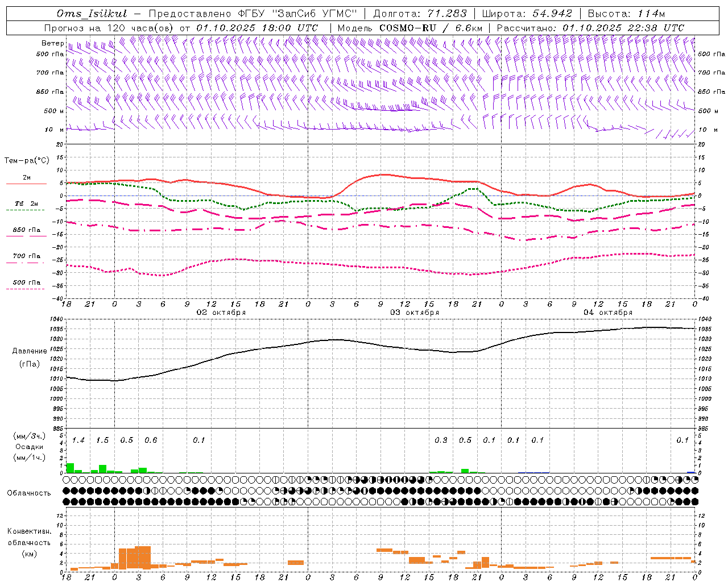Click the Высота: 114м value
This screenshot has height=582, width=728.
coord(626,14)
